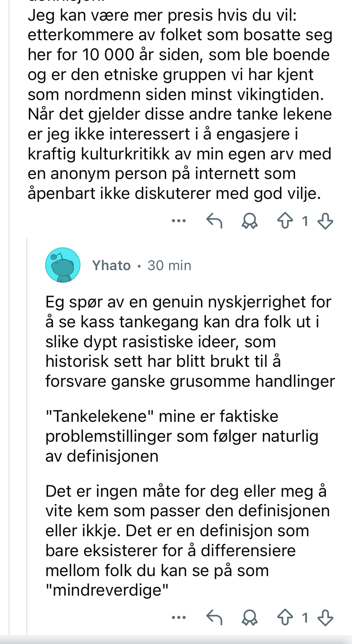This screenshot has width=352, height=644.
Task: Give an award to Yhato's comment
Action: [x=250, y=617]
